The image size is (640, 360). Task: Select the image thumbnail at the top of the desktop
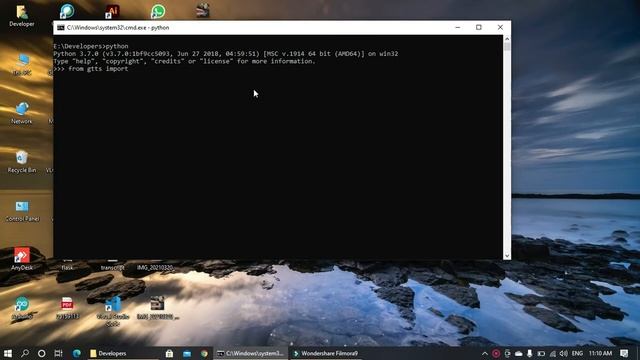[x=202, y=11]
